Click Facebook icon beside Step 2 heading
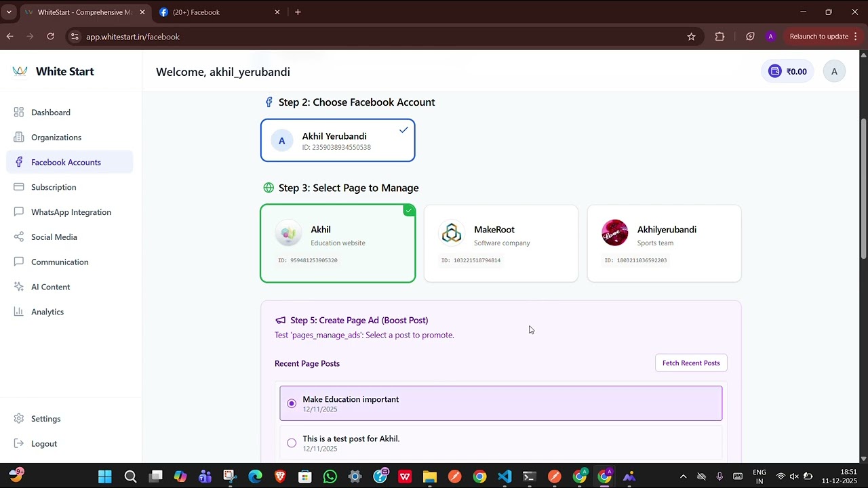This screenshot has width=868, height=488. coord(269,102)
